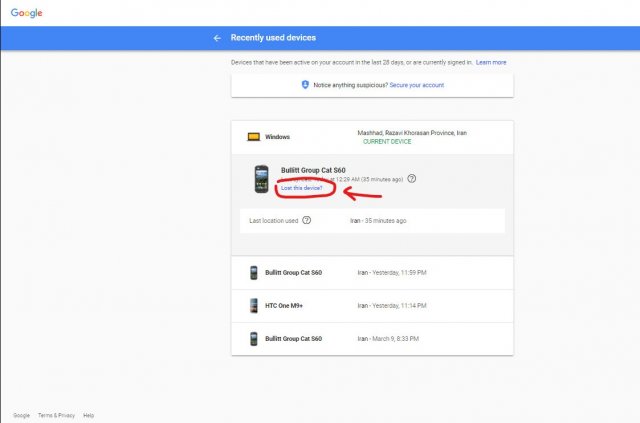The width and height of the screenshot is (640, 423).
Task: Collapse the expanded Bullitt Group Cat S60 heading
Action: tap(314, 170)
